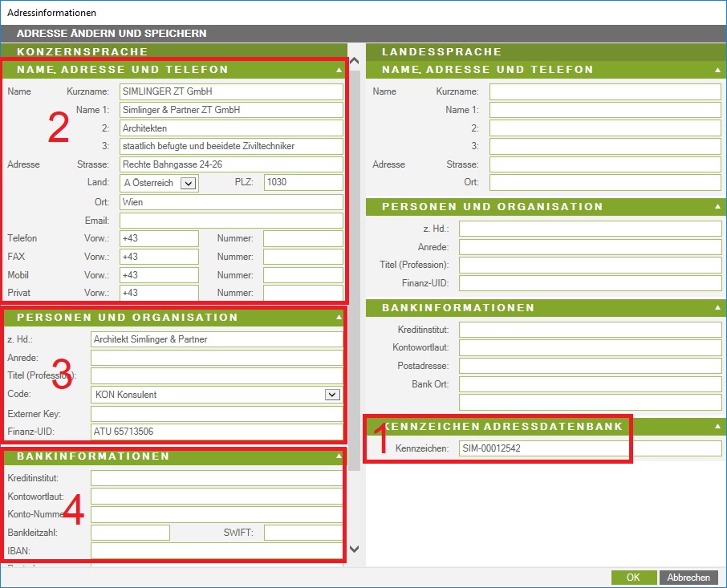Collapse the left Name, Adresse und Telefon section
727x588 pixels.
coord(339,70)
